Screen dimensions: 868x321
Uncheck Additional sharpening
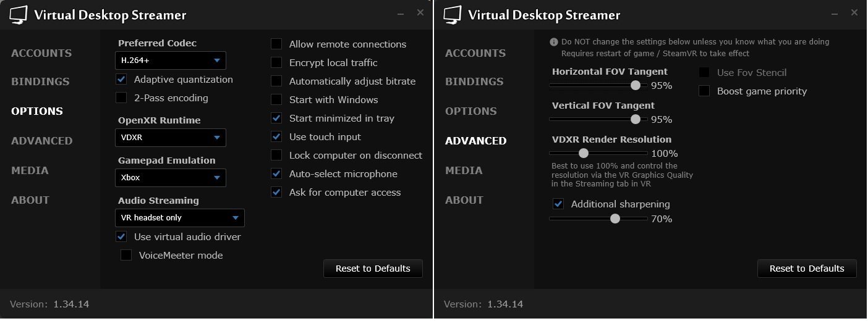[558, 204]
